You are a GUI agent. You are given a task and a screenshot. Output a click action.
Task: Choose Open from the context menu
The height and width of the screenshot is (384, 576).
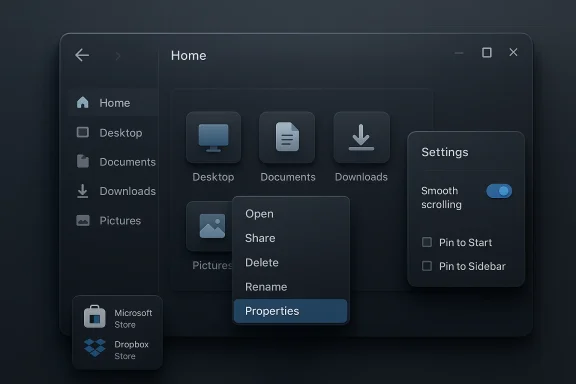(x=291, y=214)
